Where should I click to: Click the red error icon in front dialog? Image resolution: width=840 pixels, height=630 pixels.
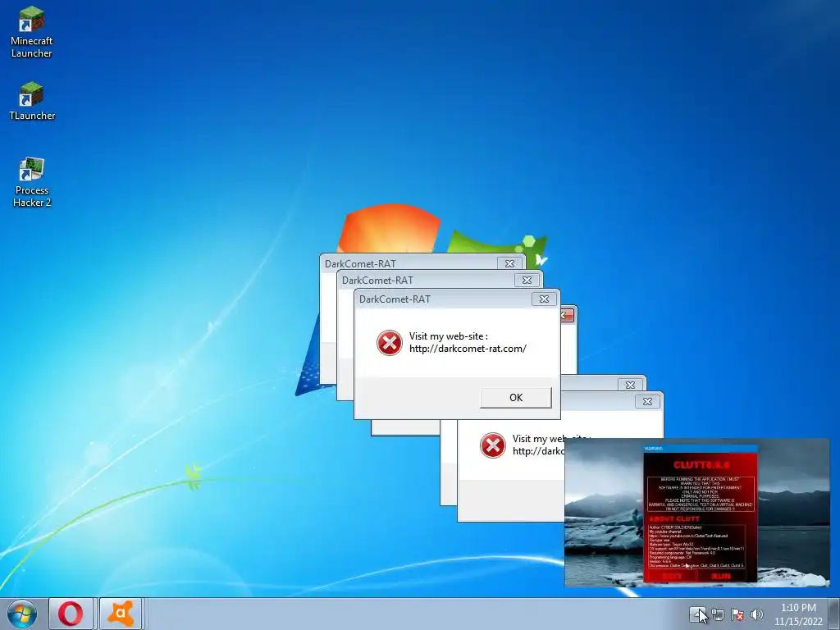tap(390, 343)
